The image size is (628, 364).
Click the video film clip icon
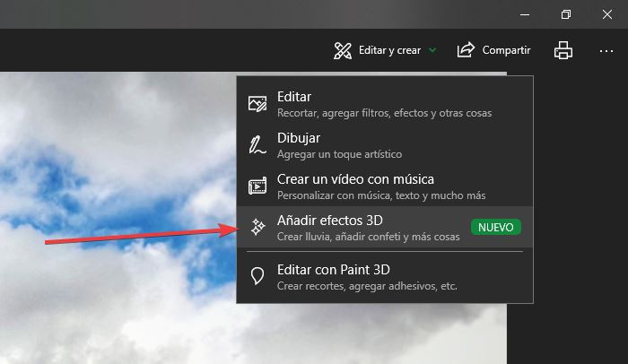257,186
